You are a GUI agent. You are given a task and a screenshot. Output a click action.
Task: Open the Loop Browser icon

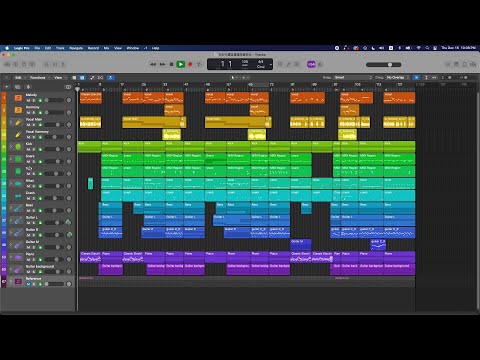(x=465, y=64)
